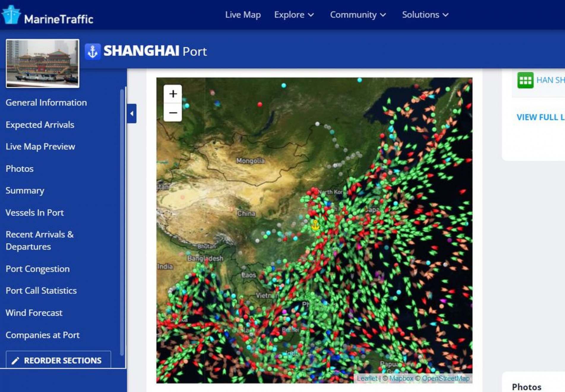Collapse the sidebar with the arrow tab
Screen dimensions: 565x392
[x=132, y=113]
